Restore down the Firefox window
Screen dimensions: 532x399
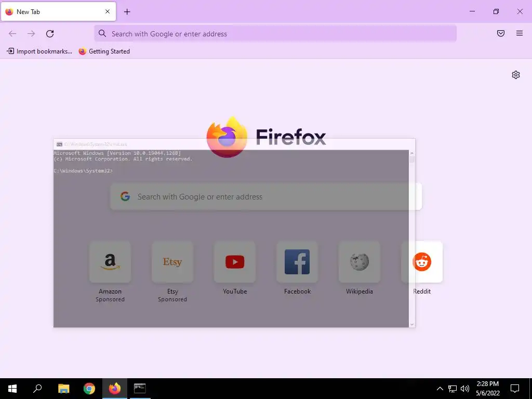pyautogui.click(x=496, y=11)
